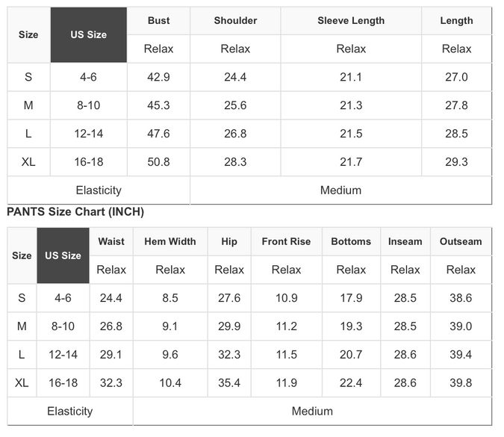Select the Sleeve Length column header
This screenshot has height=437, width=504.
pos(351,21)
